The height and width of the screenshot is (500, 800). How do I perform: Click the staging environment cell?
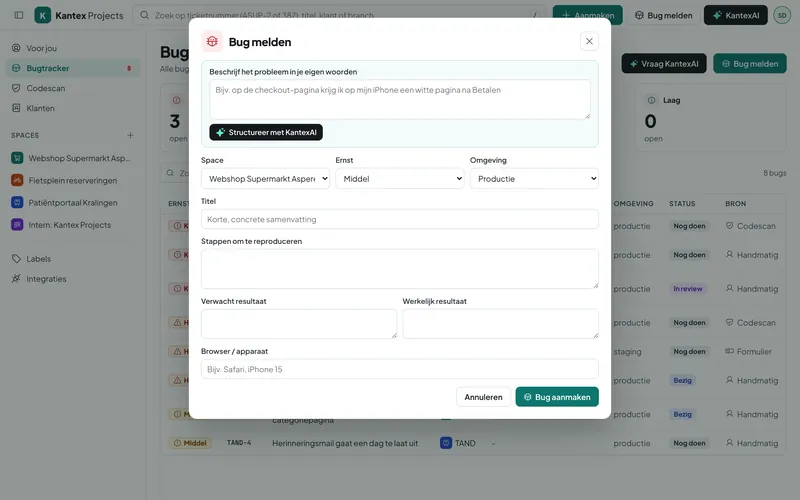point(627,352)
